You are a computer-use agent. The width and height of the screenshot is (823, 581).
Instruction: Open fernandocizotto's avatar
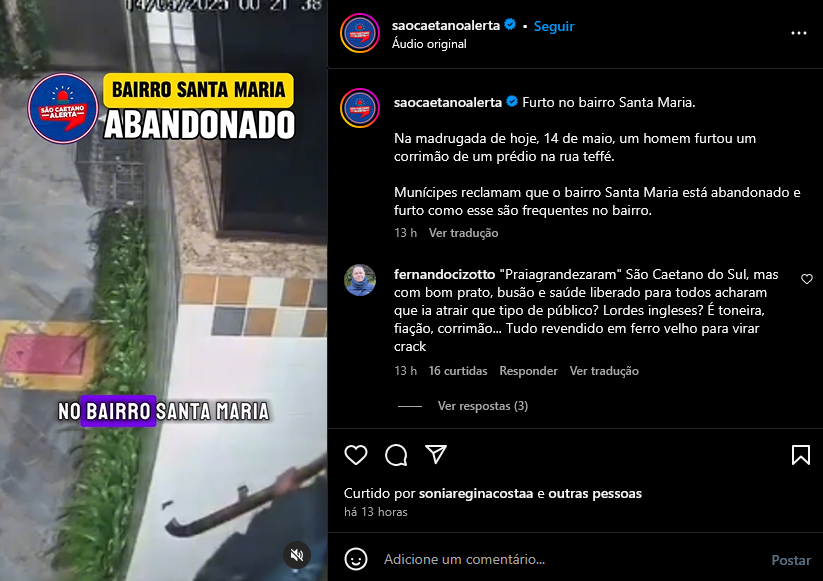point(360,280)
